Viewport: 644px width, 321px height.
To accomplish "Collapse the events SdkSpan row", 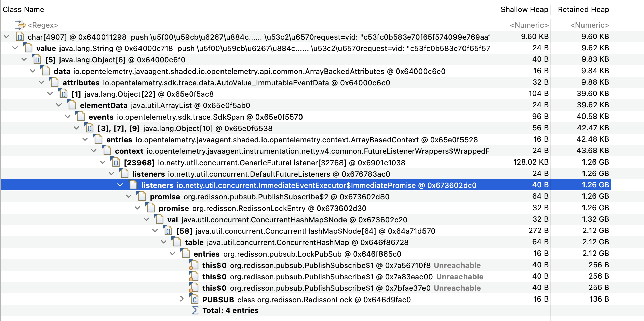I will tap(68, 116).
